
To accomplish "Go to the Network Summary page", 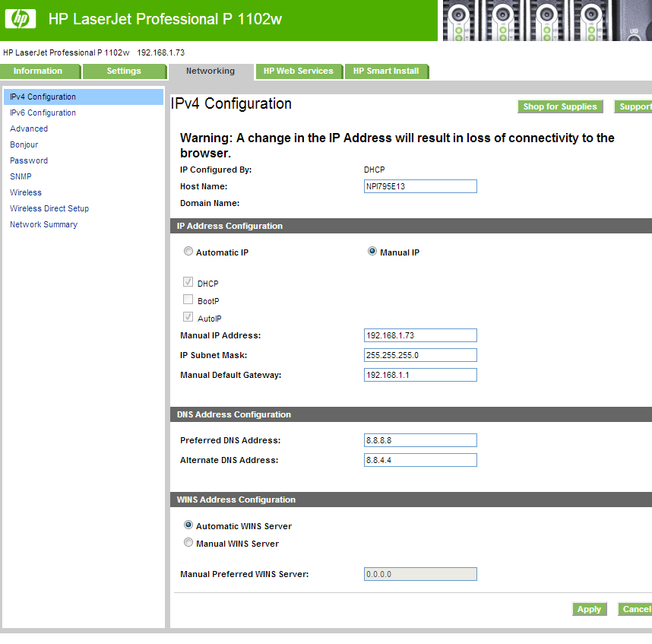I will click(43, 224).
